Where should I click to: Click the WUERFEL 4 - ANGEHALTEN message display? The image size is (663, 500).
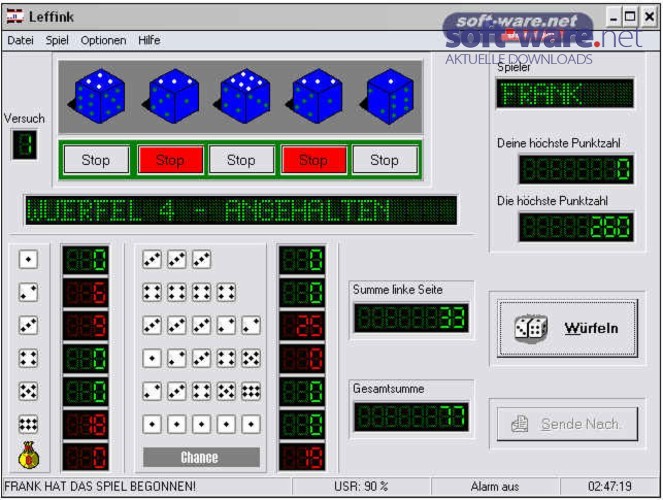click(241, 210)
